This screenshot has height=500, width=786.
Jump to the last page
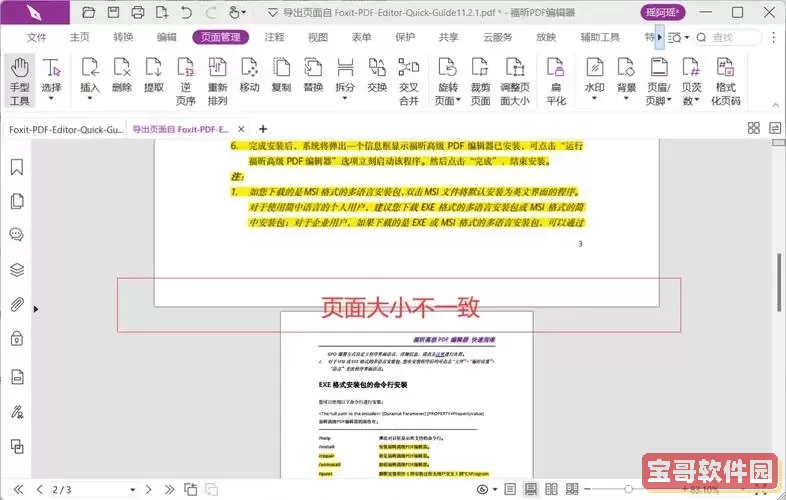169,489
